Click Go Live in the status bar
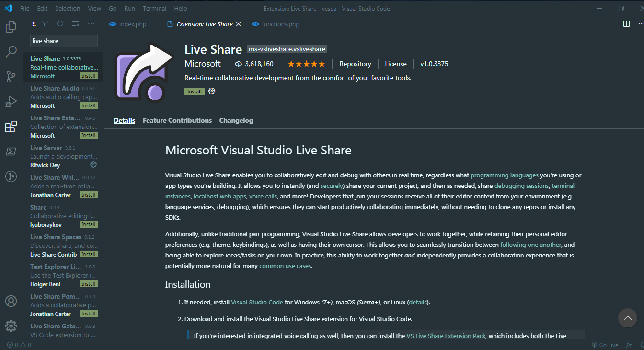Screen dimensions: 644x350 (x=605, y=345)
